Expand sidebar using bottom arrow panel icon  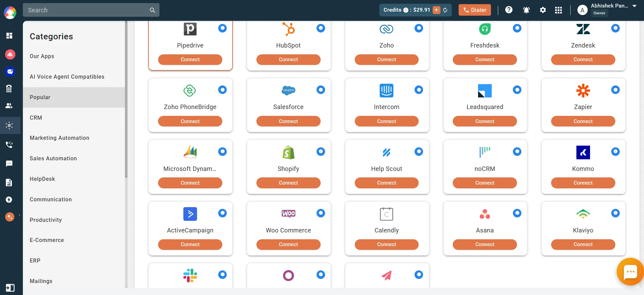tap(10, 288)
